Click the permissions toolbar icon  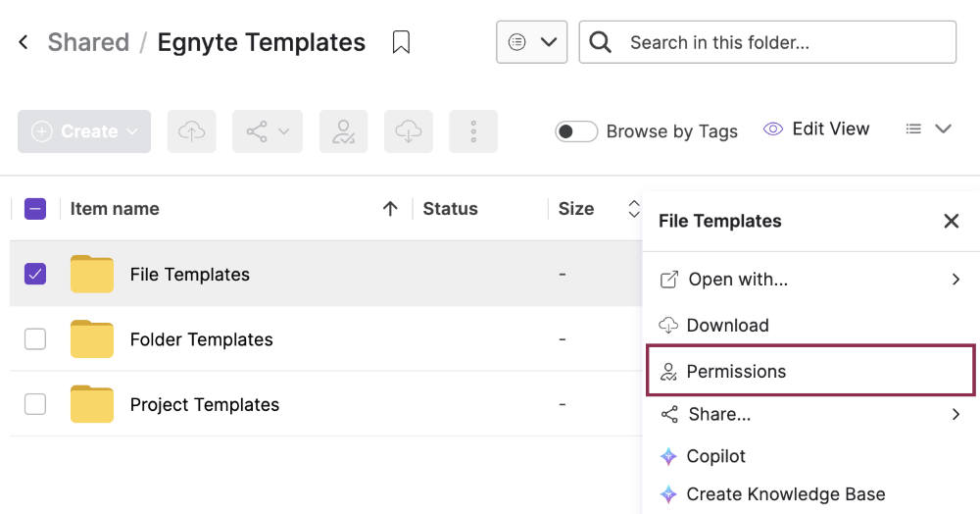(343, 131)
